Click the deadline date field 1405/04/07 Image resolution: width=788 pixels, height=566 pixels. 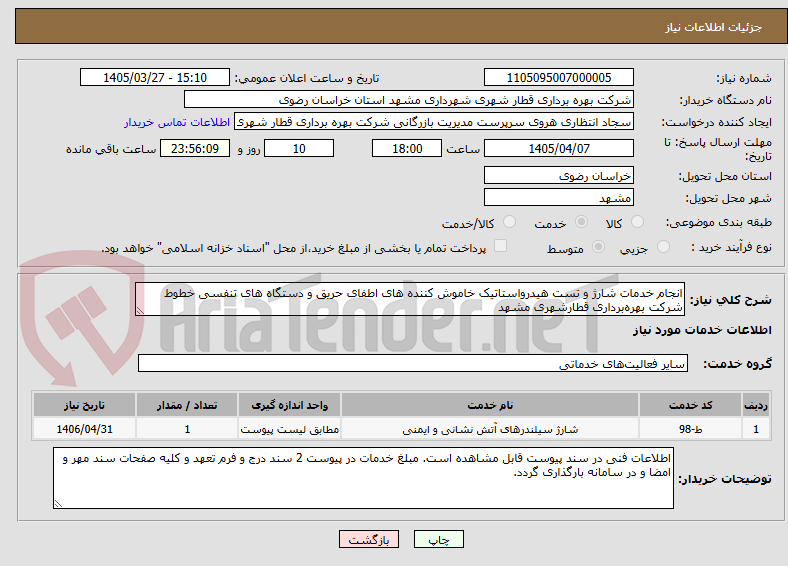point(559,148)
